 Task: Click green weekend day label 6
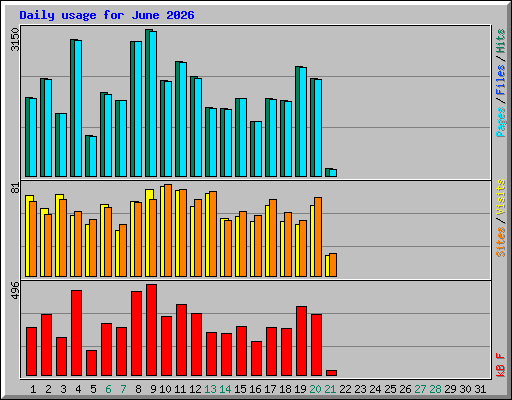pos(108,389)
